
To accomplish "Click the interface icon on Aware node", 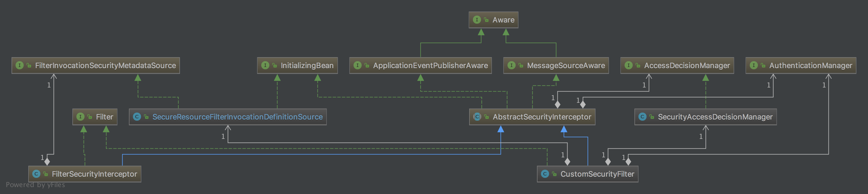I will click(476, 20).
